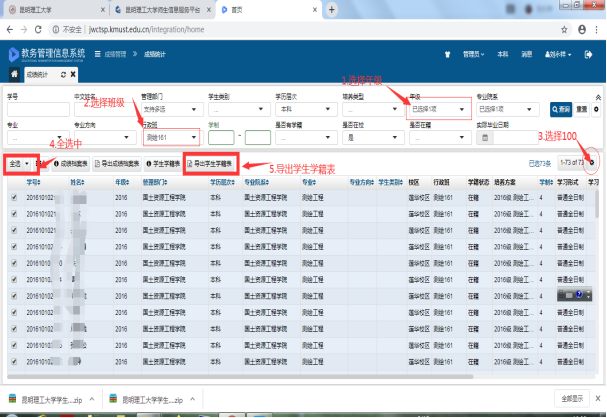Click the 导出成绩档案表 button
The width and height of the screenshot is (607, 418).
(x=117, y=164)
